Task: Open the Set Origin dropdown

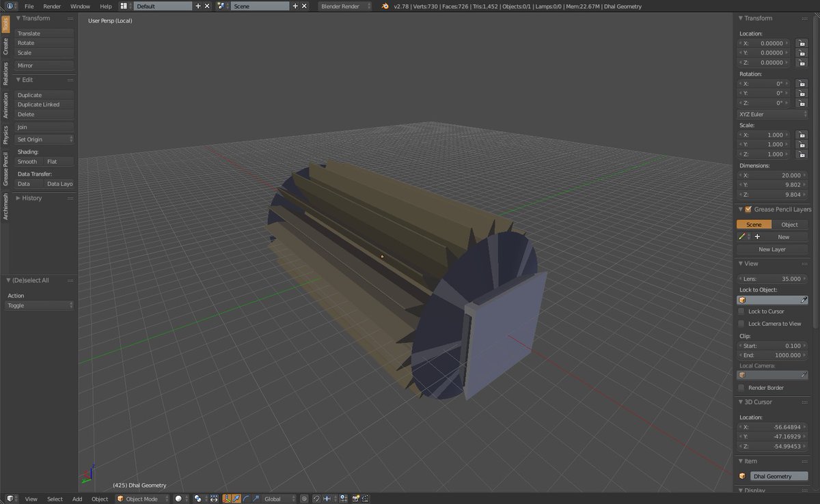Action: click(x=44, y=139)
